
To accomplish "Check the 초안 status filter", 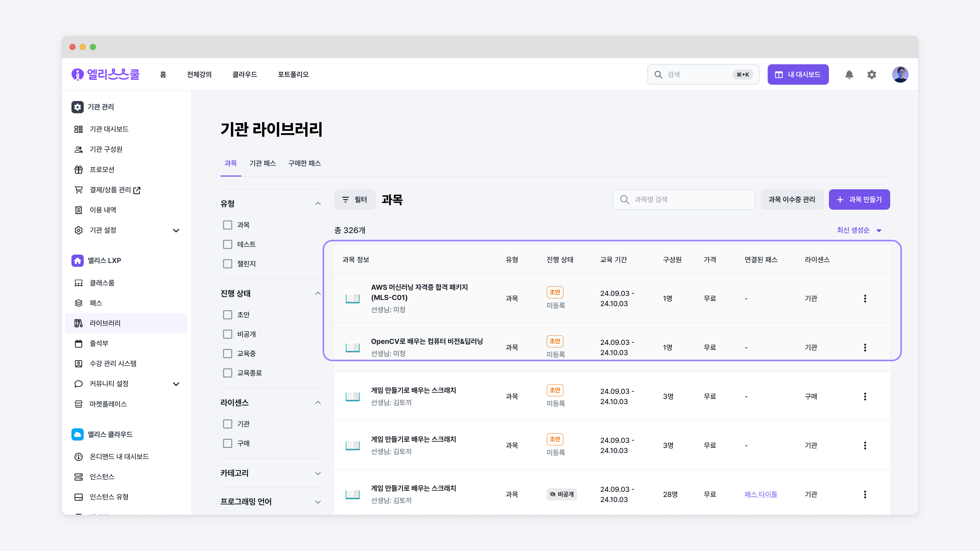I will 227,315.
